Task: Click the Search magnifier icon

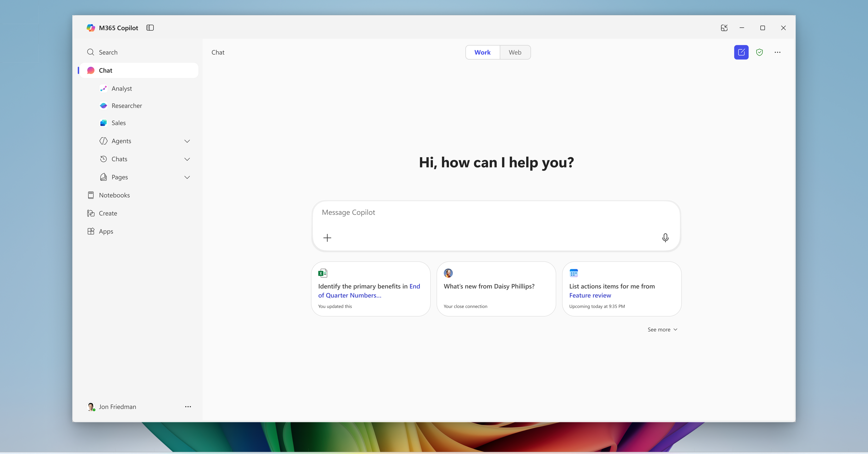Action: pos(90,52)
